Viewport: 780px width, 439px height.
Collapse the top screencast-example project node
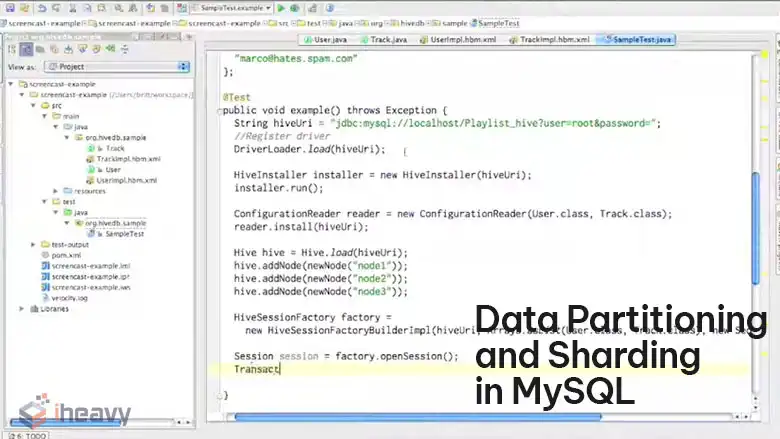click(x=10, y=84)
